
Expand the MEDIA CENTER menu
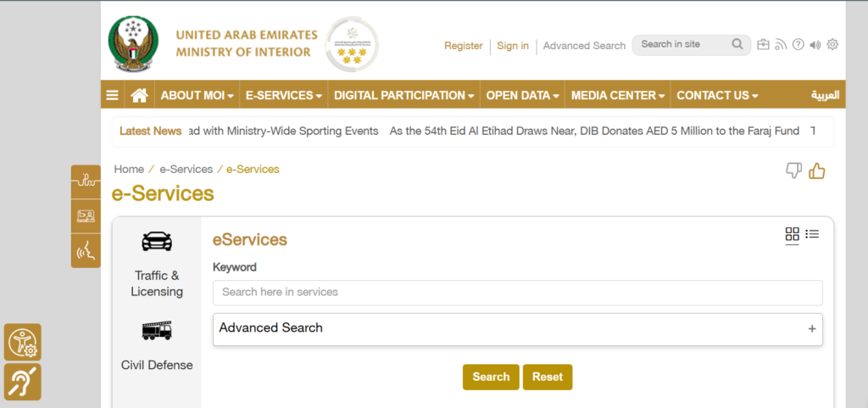(x=618, y=95)
